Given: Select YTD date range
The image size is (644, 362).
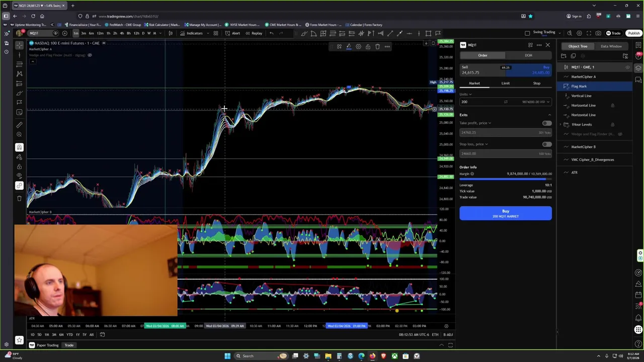Looking at the screenshot, I should [x=69, y=335].
